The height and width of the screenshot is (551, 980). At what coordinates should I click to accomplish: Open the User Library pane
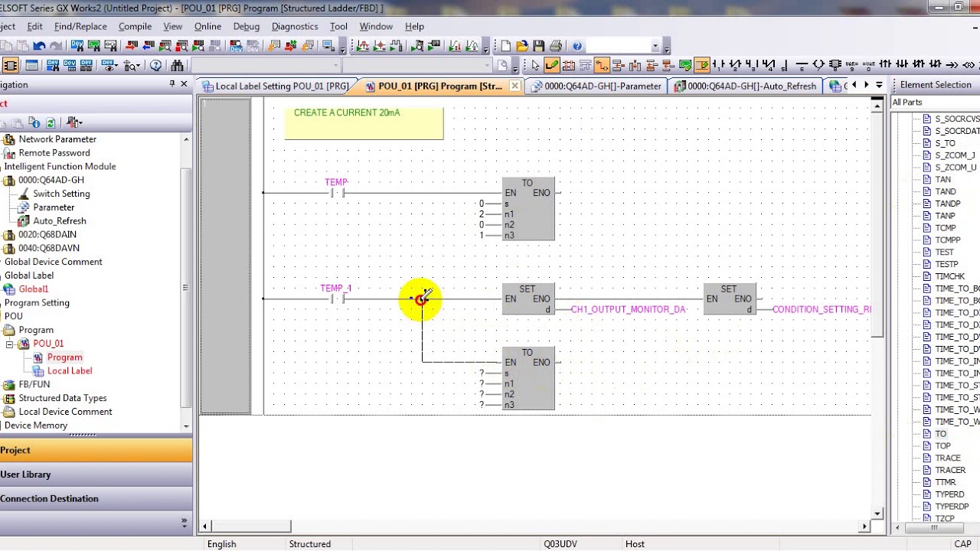pos(96,474)
